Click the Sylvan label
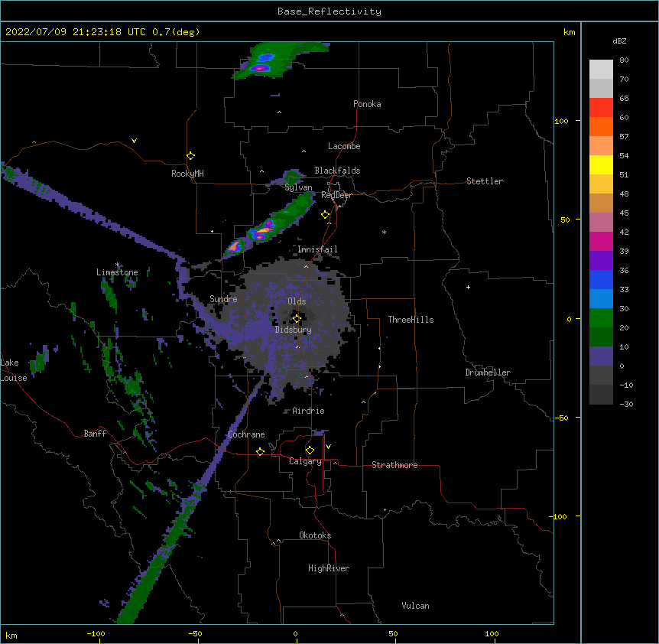The width and height of the screenshot is (659, 644). (x=298, y=187)
